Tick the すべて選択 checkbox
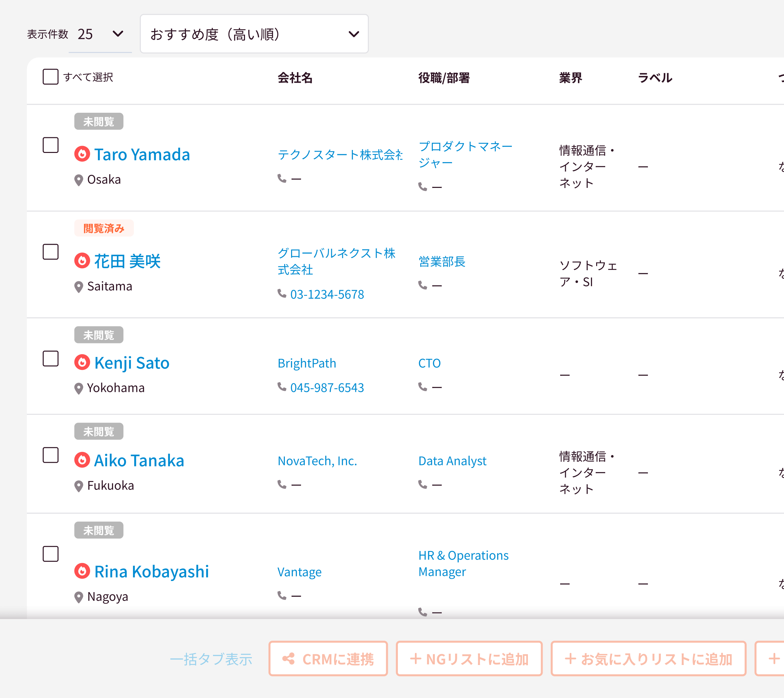This screenshot has width=784, height=698. (x=51, y=77)
